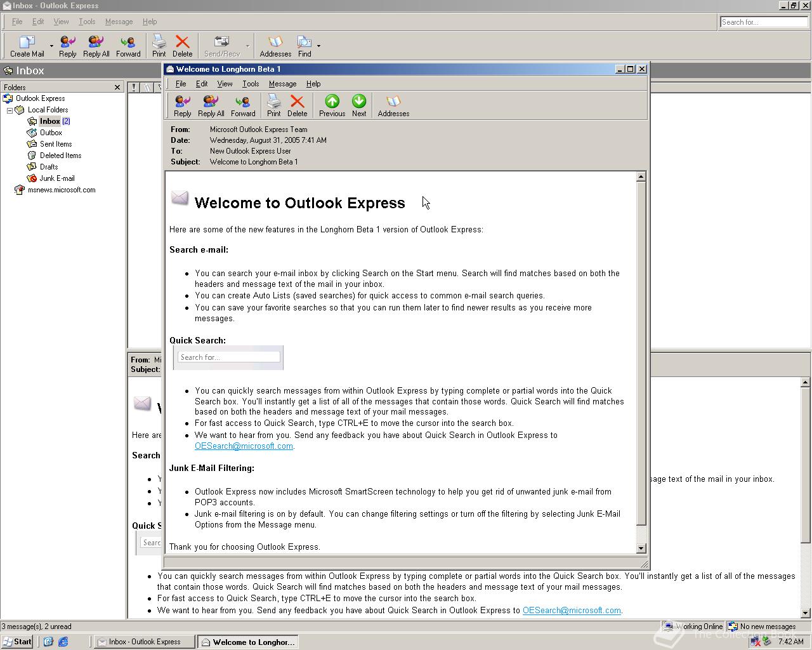
Task: Click Working Online status bar indicator
Action: (693, 627)
